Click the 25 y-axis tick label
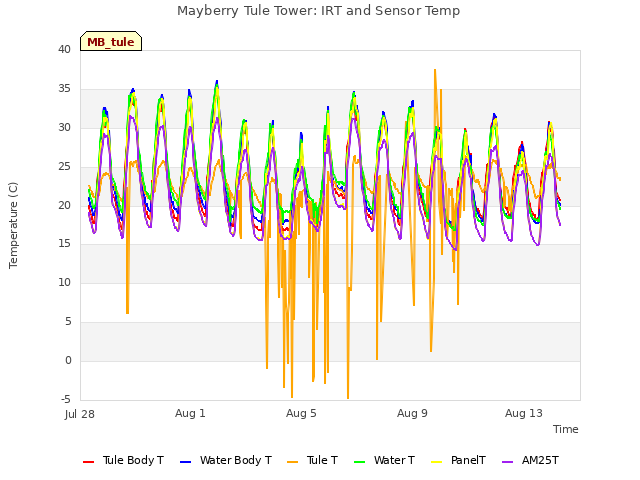Screen dimensions: 640x480 coord(64,167)
